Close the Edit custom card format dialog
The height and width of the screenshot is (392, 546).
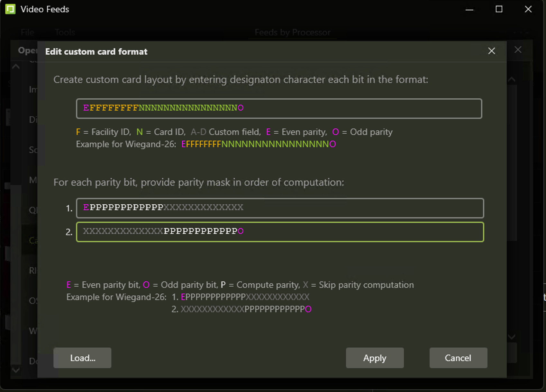[x=491, y=51]
